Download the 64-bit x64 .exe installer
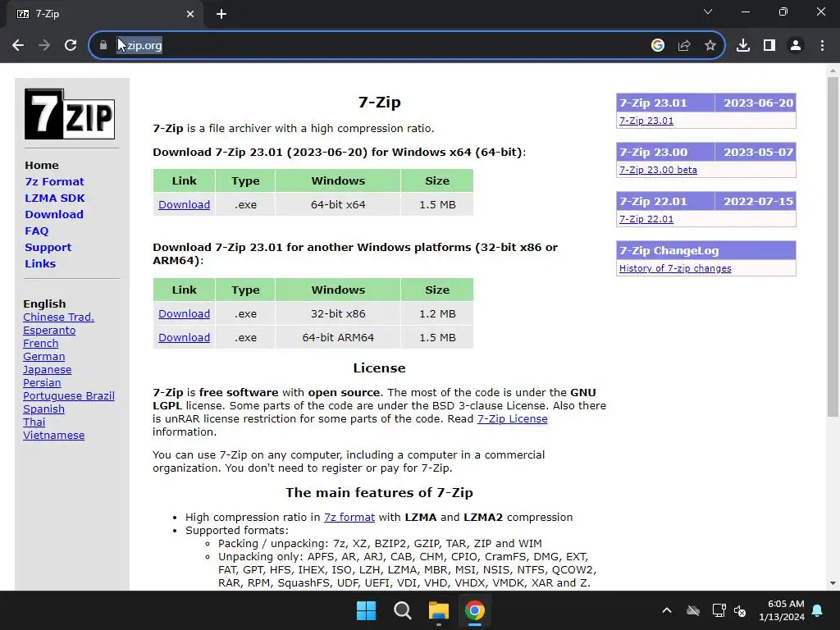The image size is (840, 630). point(185,204)
